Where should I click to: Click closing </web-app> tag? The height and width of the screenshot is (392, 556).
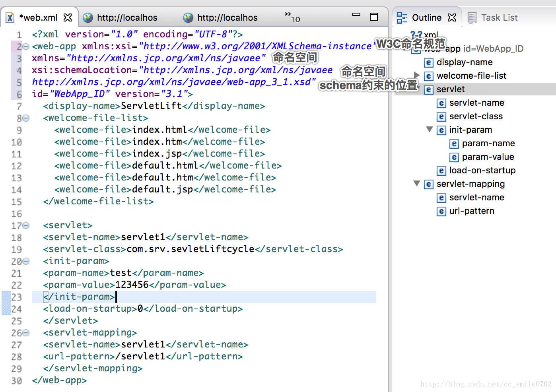click(59, 380)
